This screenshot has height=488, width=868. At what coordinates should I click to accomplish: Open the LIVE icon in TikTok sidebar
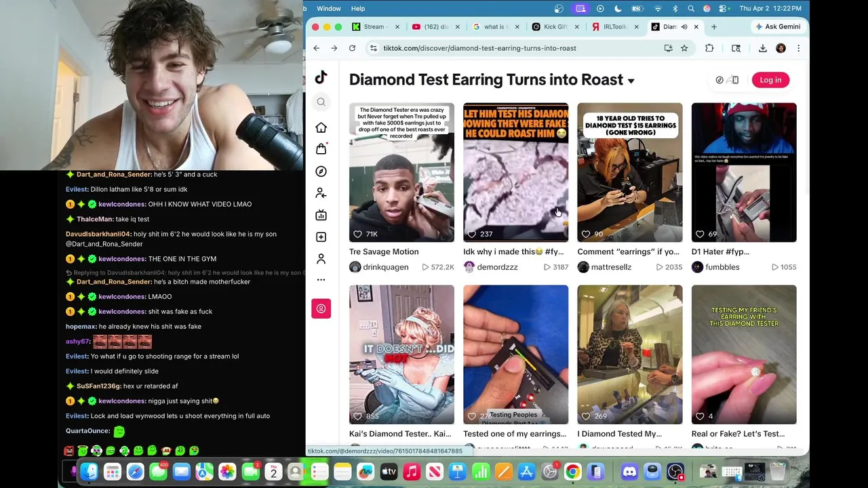[321, 215]
